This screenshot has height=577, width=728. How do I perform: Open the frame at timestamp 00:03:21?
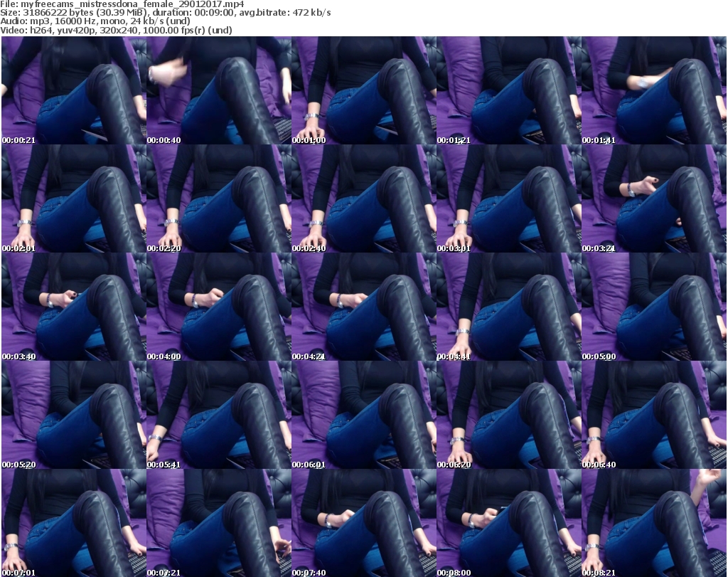(654, 198)
